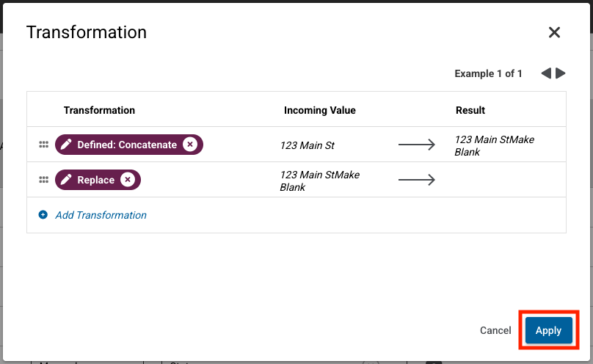Click the Apply button
The width and height of the screenshot is (593, 364).
click(548, 330)
